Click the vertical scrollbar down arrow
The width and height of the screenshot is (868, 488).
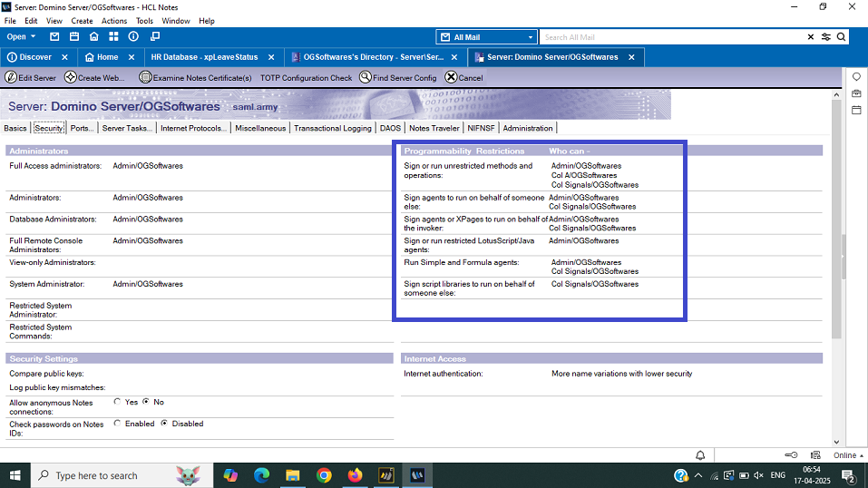[836, 442]
